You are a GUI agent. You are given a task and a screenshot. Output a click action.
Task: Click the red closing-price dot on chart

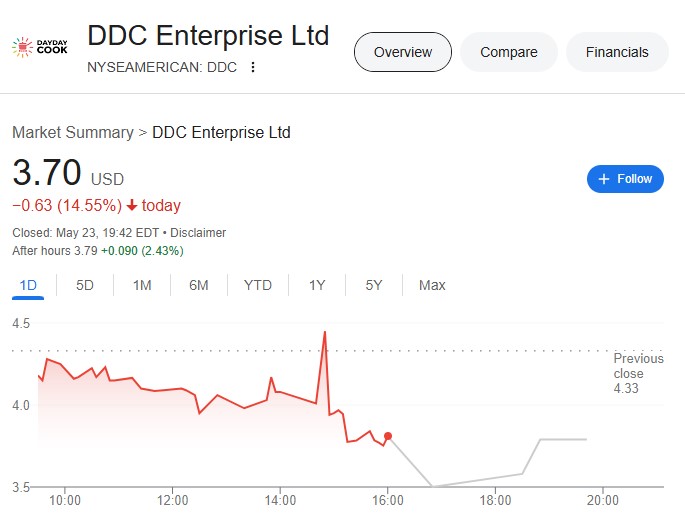[388, 436]
